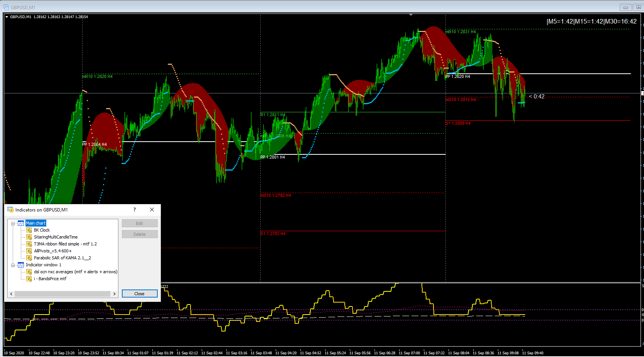Click the SitaringMultiCandleTime indicator icon
Screen dimensions: 644x357
[x=29, y=237]
